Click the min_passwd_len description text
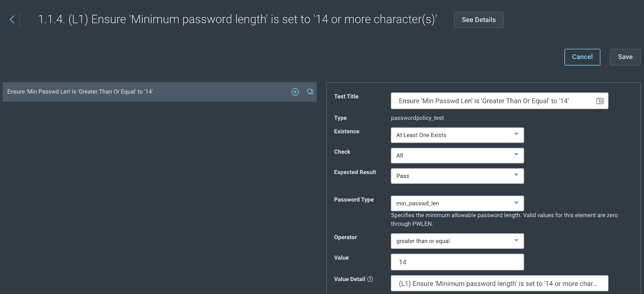Screen dimensions: 644x294 (504, 220)
